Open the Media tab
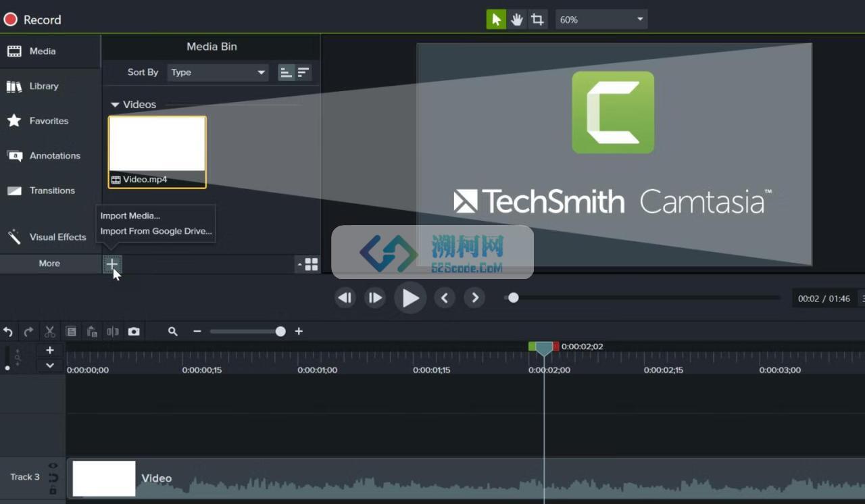 click(x=50, y=51)
